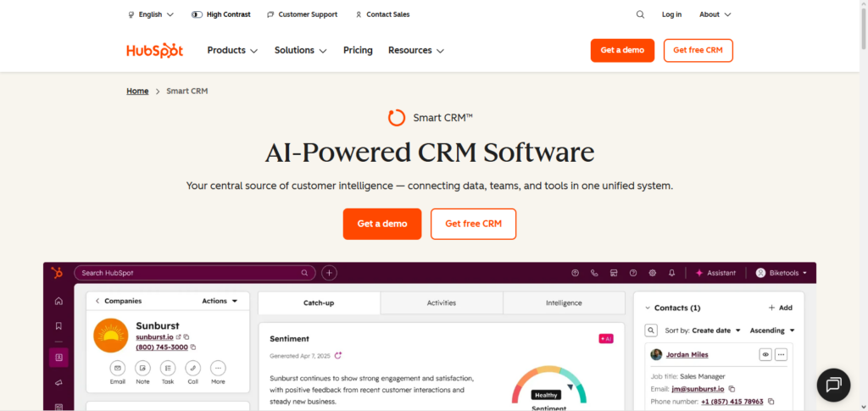This screenshot has width=868, height=411.
Task: Expand the About dropdown
Action: pos(715,15)
